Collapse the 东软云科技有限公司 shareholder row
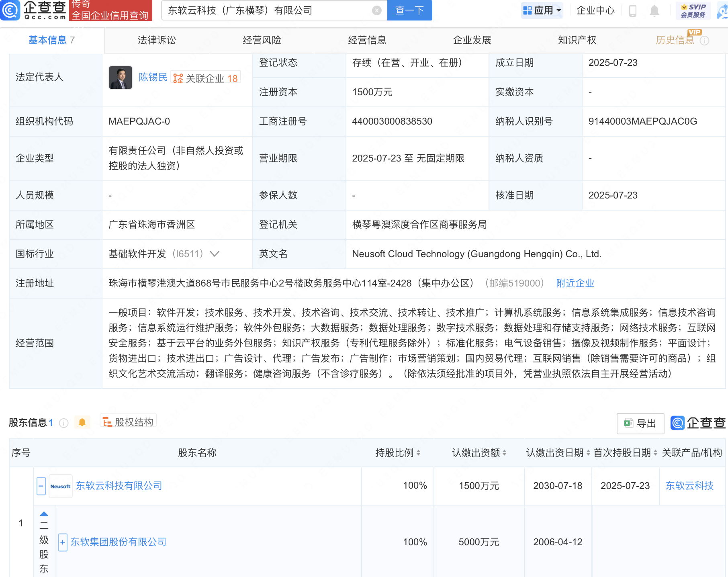Screen dimensions: 728x577 [x=41, y=486]
